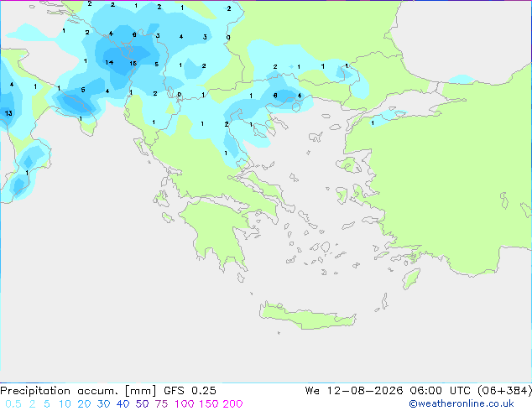The image size is (532, 411).
Task: Click the island of Rhodes on the map
Action: (411, 278)
